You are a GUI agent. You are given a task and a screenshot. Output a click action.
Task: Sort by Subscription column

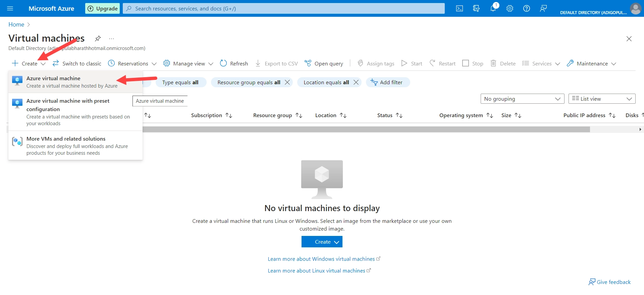(x=212, y=115)
